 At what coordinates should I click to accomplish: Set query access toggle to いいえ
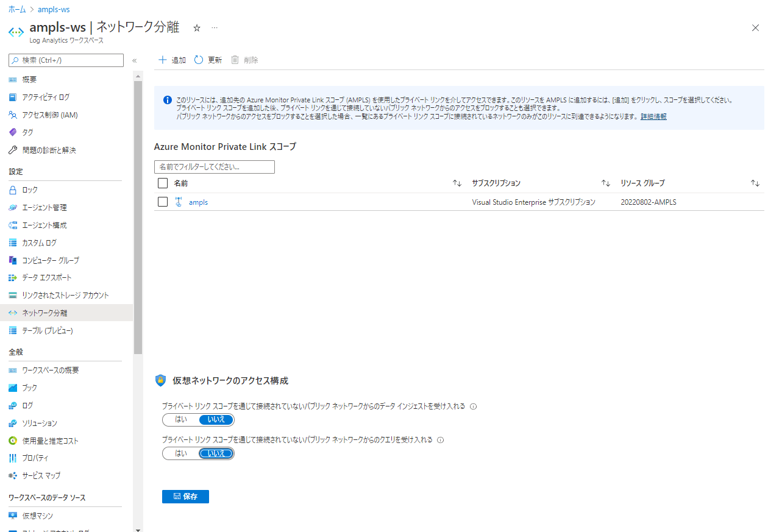pos(216,453)
